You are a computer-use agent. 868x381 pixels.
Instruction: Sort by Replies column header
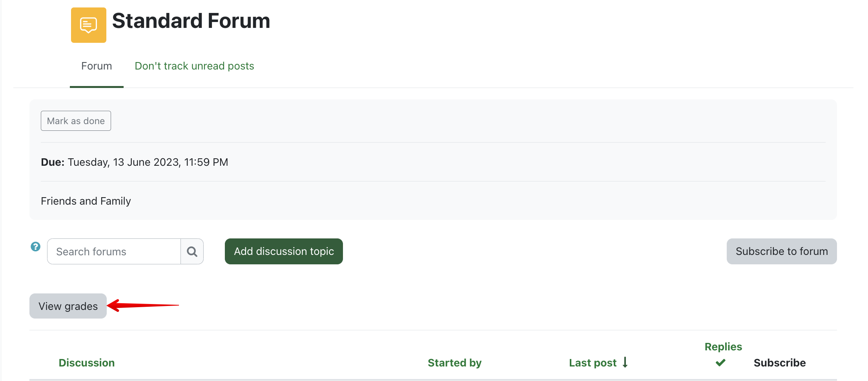(x=723, y=347)
